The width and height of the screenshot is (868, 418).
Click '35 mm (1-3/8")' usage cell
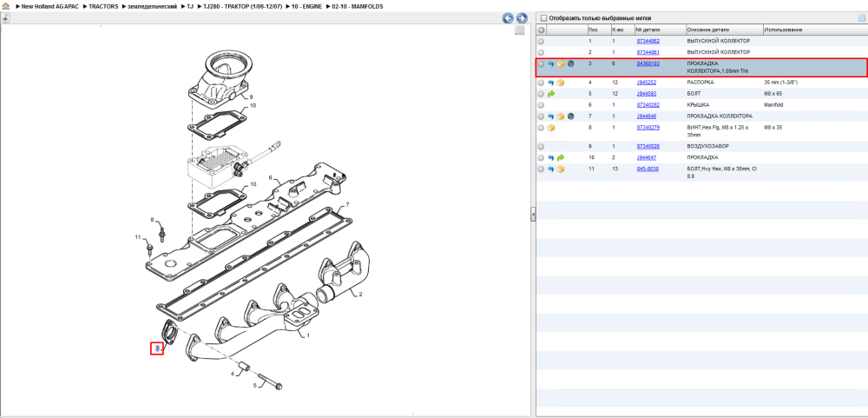[x=782, y=83]
